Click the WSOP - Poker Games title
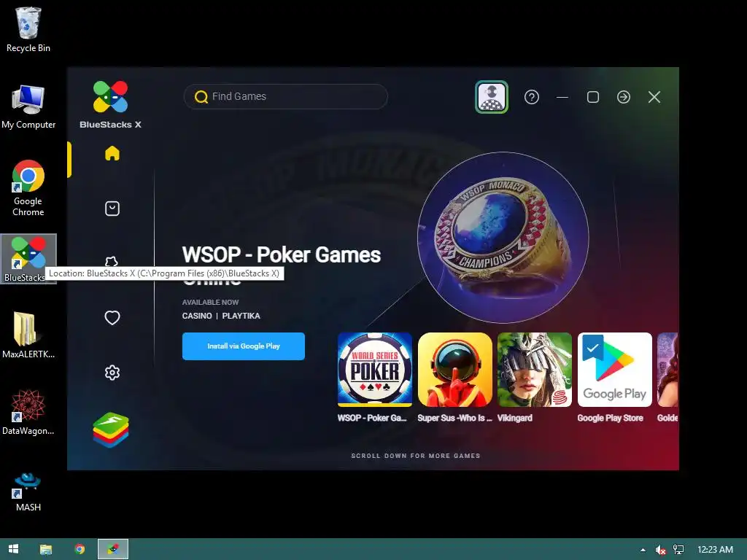Screen dimensions: 747x560 click(x=281, y=254)
